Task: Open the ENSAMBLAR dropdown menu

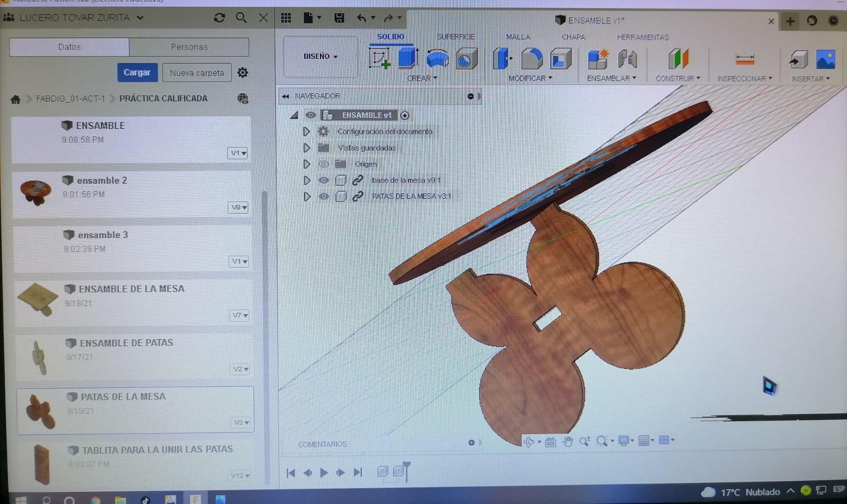Action: click(611, 78)
